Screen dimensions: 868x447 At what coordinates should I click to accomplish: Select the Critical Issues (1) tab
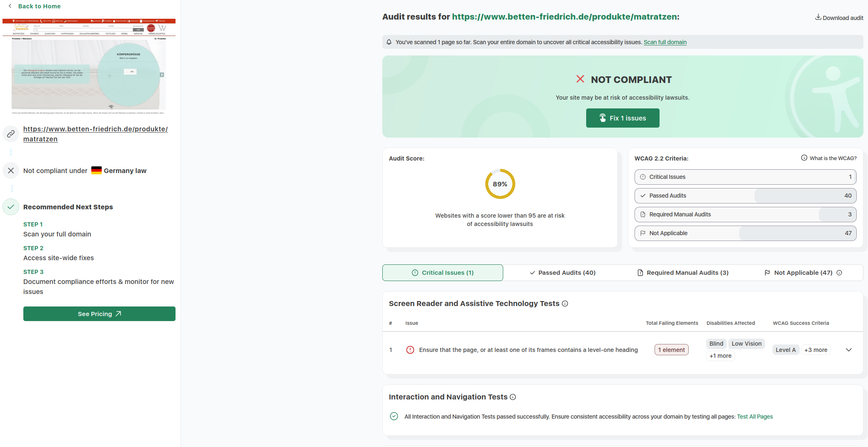(443, 273)
